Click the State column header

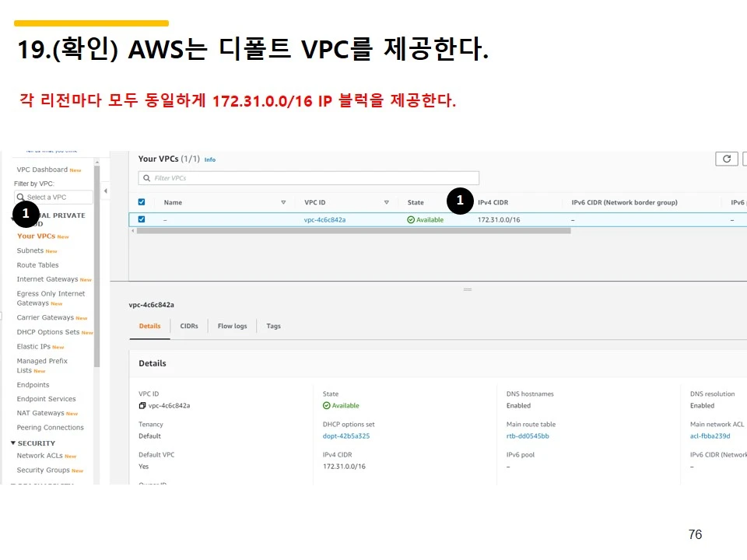click(x=416, y=202)
